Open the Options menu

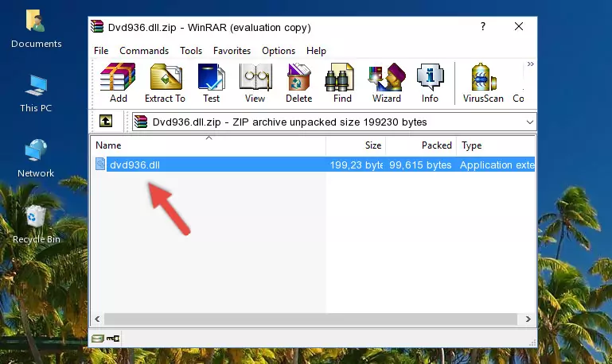[x=279, y=51]
